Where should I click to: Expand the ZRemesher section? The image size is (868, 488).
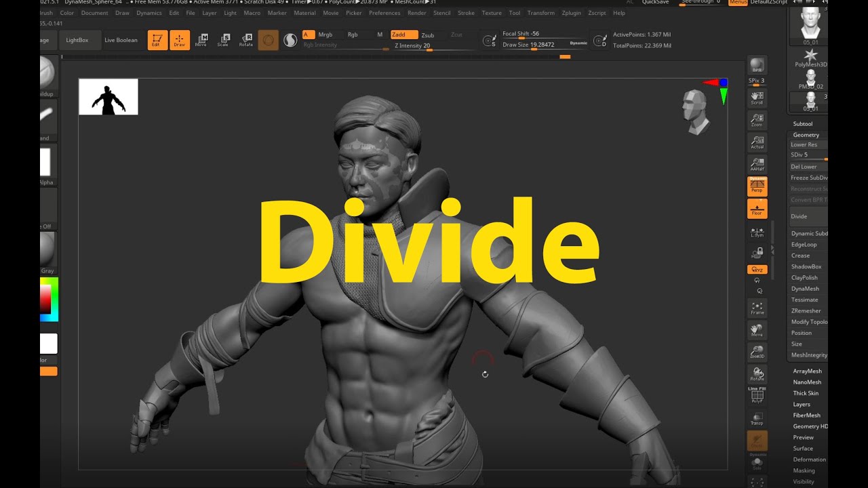806,311
